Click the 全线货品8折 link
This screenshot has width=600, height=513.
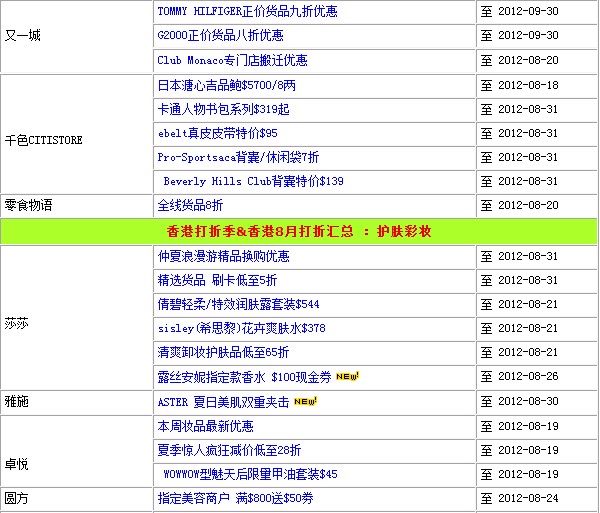pyautogui.click(x=190, y=205)
